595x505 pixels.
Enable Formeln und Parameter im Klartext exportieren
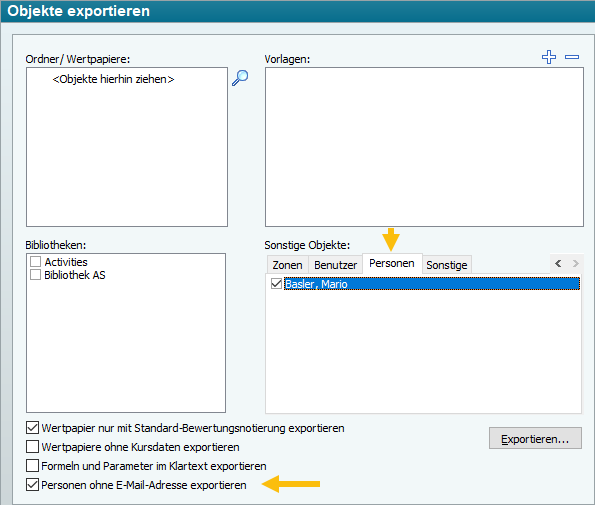(x=32, y=466)
